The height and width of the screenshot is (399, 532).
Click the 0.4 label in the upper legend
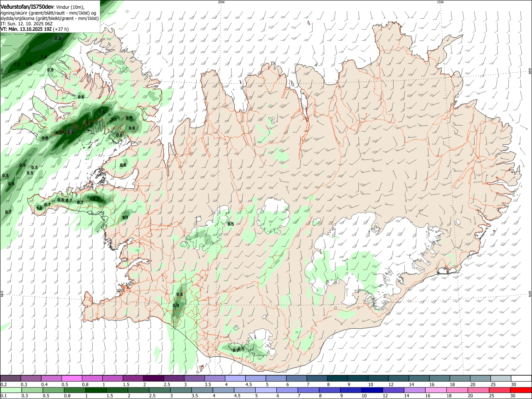point(44,384)
